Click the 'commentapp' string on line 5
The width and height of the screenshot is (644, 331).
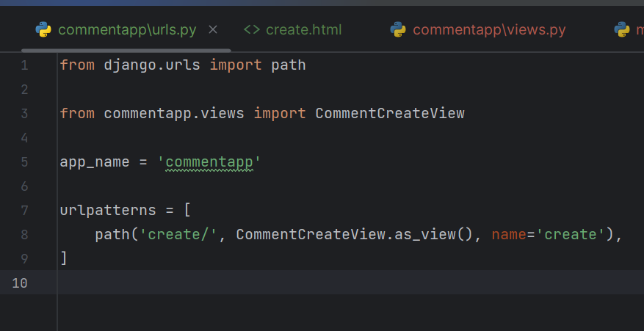pyautogui.click(x=209, y=161)
